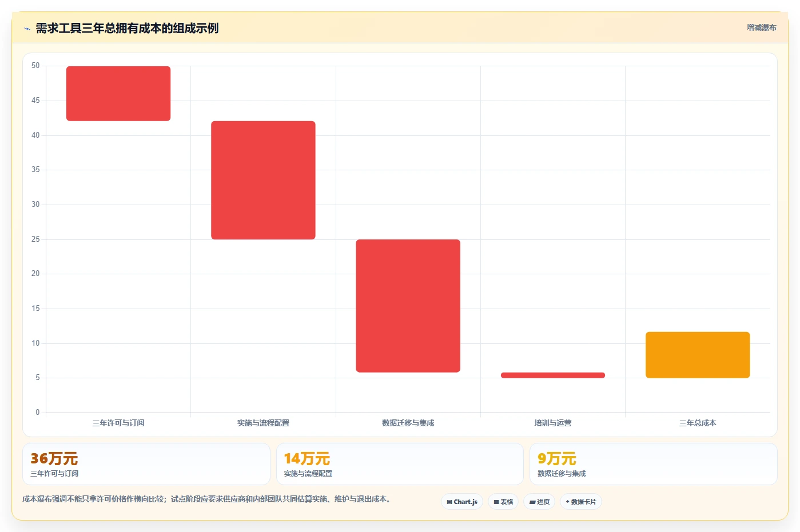
Task: Select the Chart.js chip
Action: 462,502
